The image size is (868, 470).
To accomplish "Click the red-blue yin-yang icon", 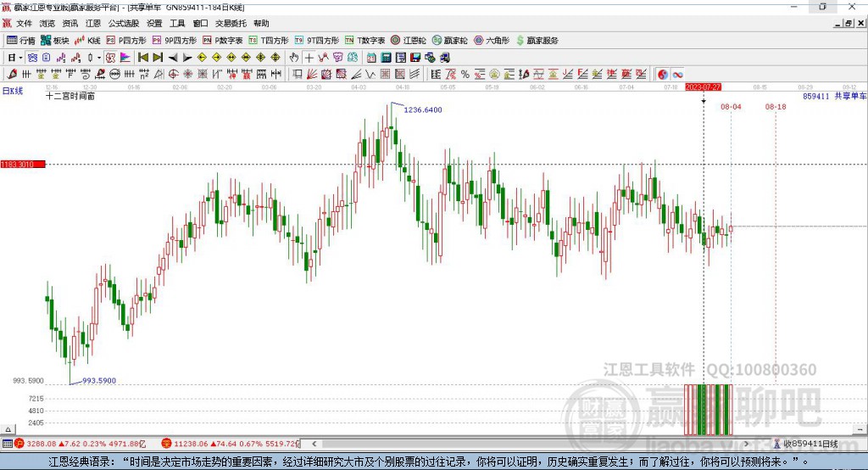I will click(663, 75).
